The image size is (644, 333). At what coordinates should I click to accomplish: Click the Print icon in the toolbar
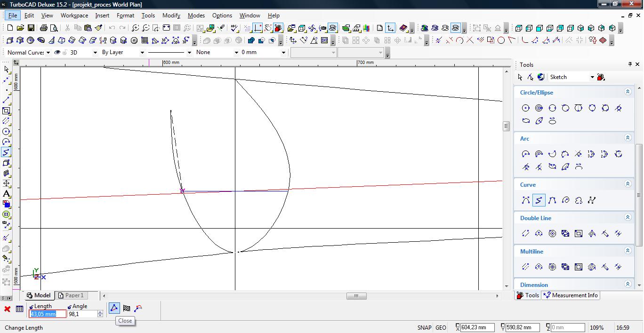tap(44, 28)
